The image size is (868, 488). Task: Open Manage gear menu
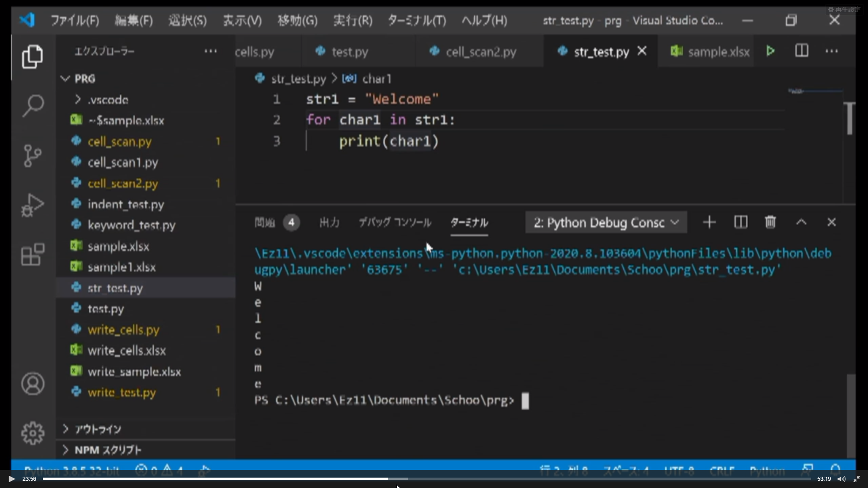[33, 433]
